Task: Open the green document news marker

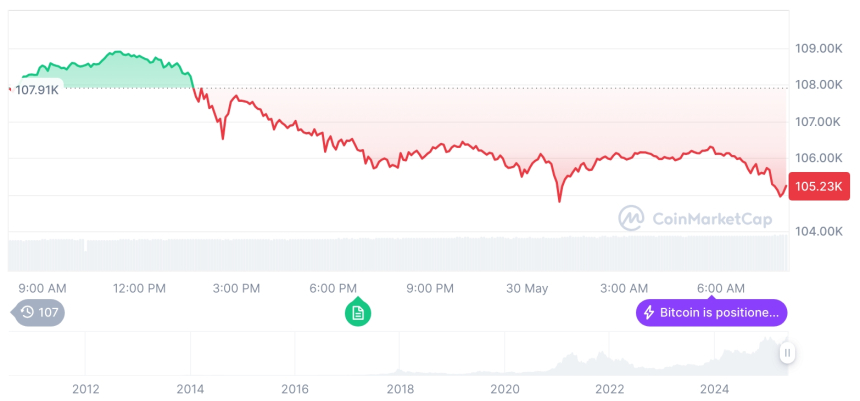Action: tap(358, 312)
